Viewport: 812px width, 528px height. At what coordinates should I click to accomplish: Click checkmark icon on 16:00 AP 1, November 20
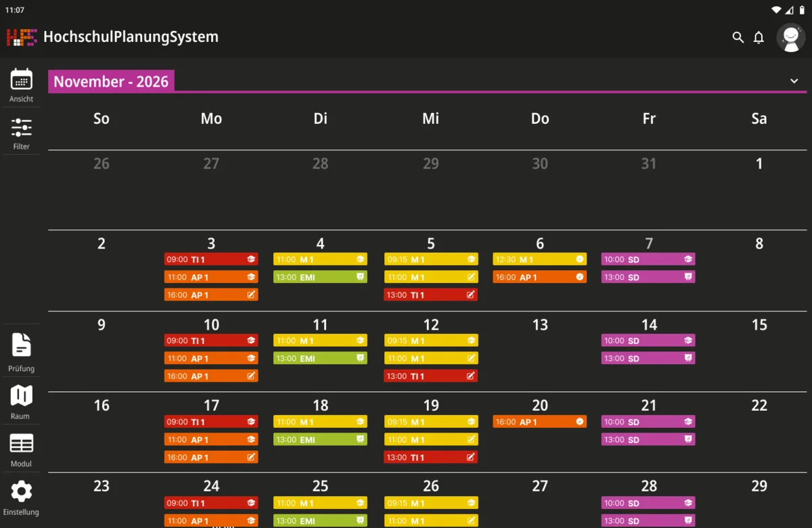click(580, 422)
